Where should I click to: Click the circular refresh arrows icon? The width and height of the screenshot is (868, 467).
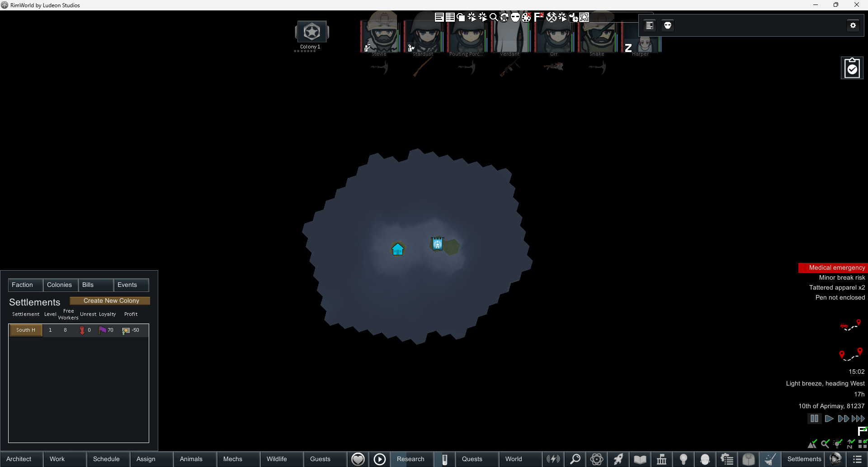click(x=505, y=17)
